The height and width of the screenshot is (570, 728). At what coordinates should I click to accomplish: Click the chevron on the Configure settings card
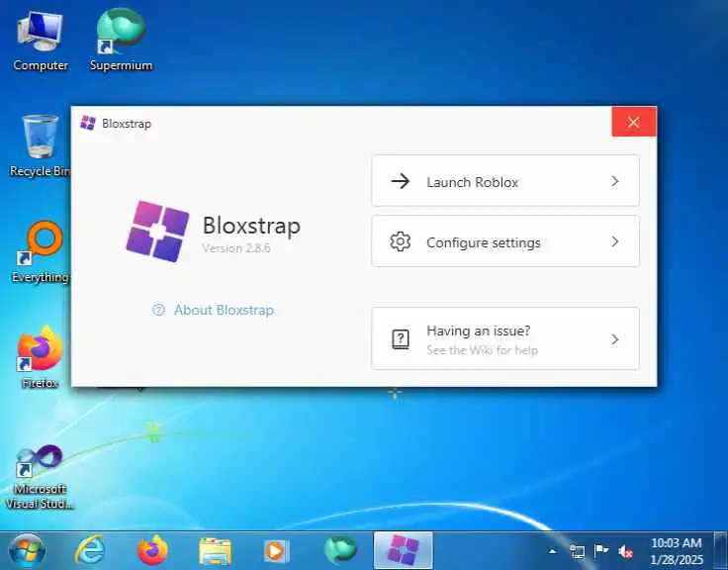point(614,241)
